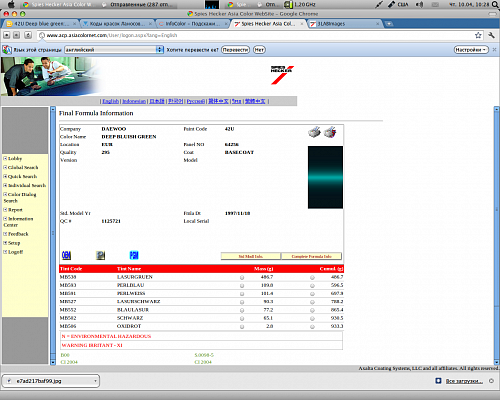This screenshot has width=500, height=400.
Task: Close the downloads bar
Action: click(491, 381)
